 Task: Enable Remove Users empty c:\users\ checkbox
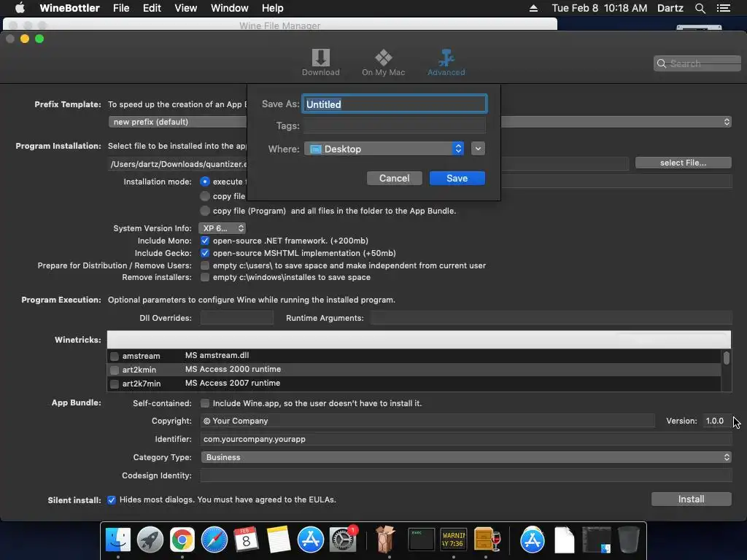pos(205,265)
